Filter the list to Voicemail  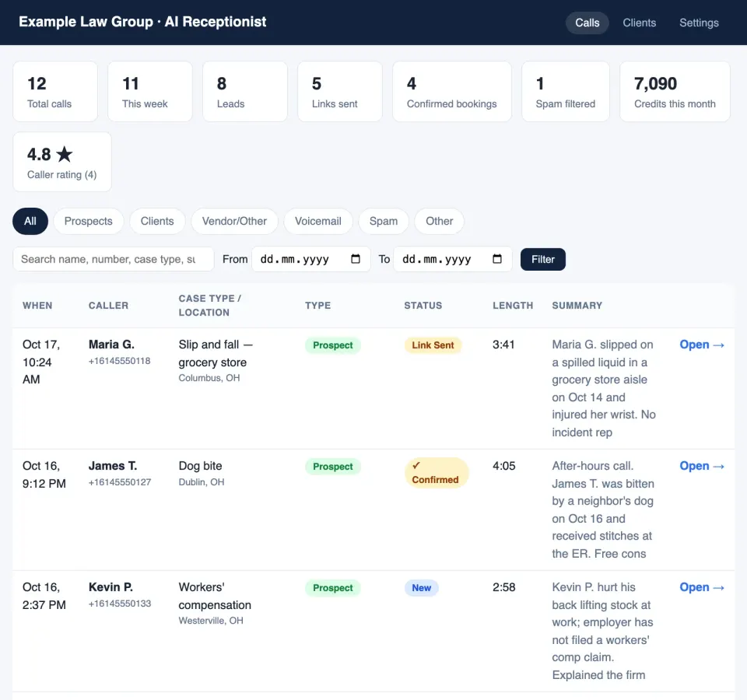(318, 221)
